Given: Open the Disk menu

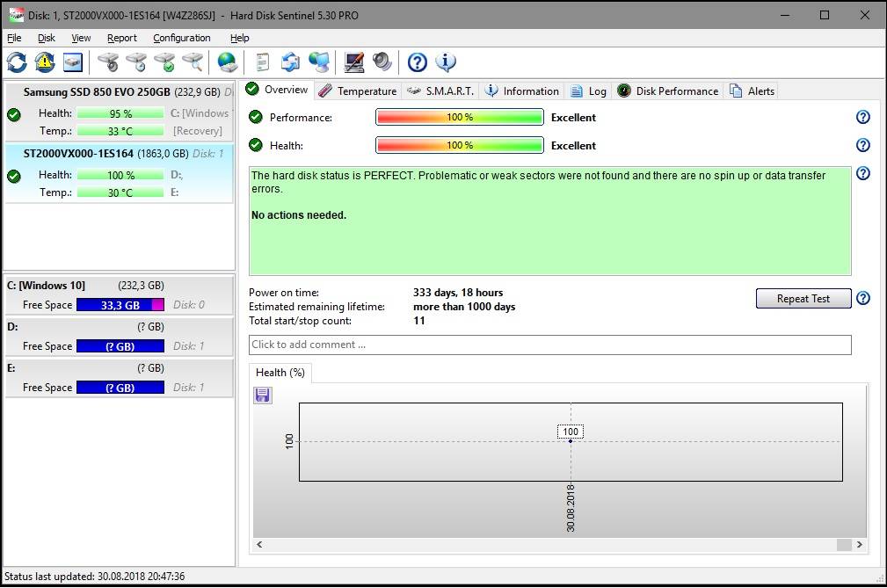Looking at the screenshot, I should (47, 38).
